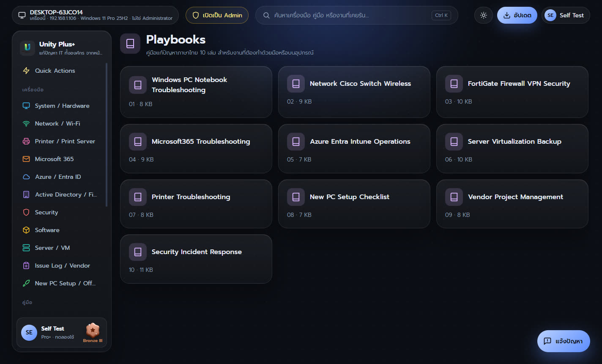
Task: Click the search field for tools and playbooks
Action: point(357,15)
